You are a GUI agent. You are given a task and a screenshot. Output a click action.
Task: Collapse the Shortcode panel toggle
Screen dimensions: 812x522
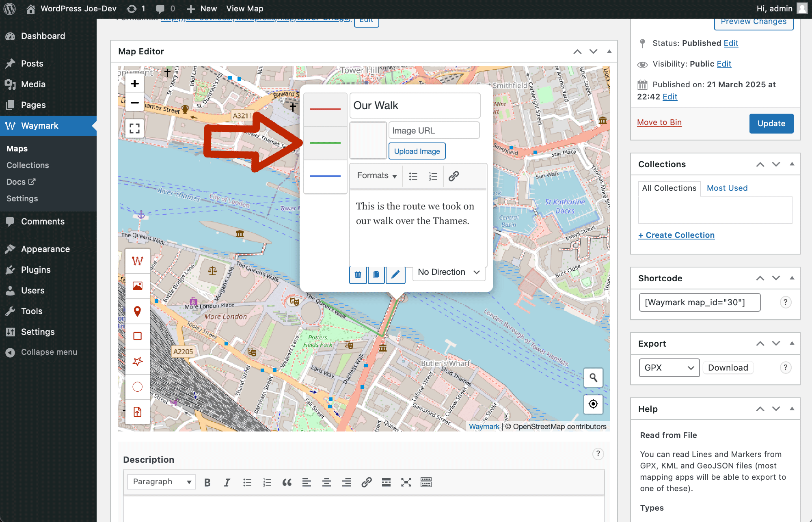pyautogui.click(x=792, y=278)
